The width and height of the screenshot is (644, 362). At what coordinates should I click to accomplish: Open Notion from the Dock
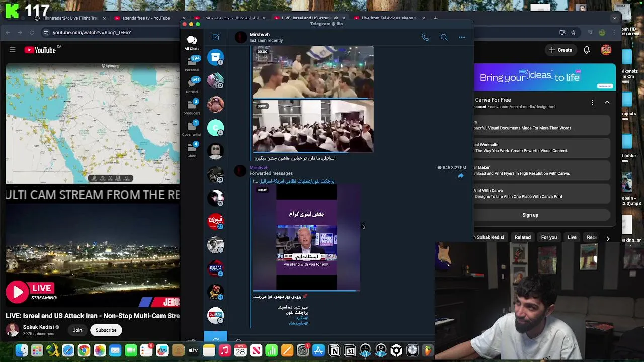[x=334, y=350]
